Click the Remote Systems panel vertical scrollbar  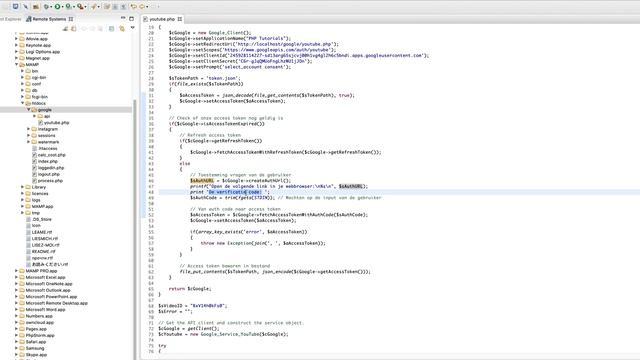point(134,229)
